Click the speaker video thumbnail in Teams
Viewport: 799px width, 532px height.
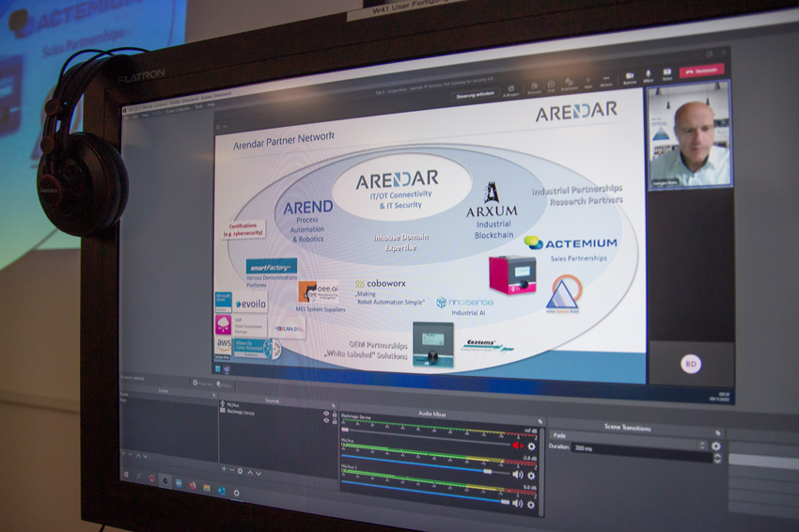click(x=689, y=135)
